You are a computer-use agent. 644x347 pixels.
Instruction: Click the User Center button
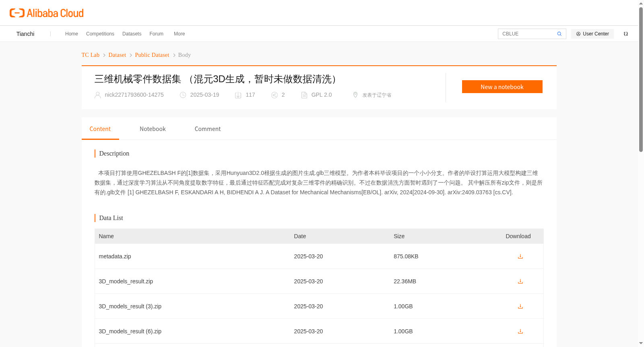(x=592, y=34)
